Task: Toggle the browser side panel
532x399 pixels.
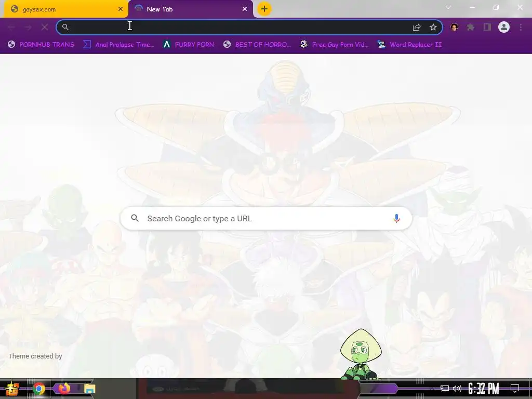Action: pos(487,27)
